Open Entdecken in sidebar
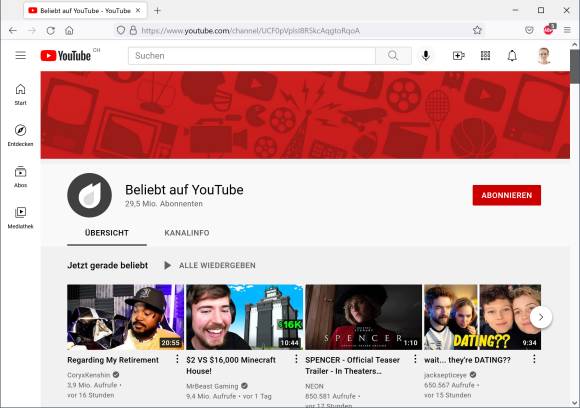580x408 pixels. (x=20, y=135)
